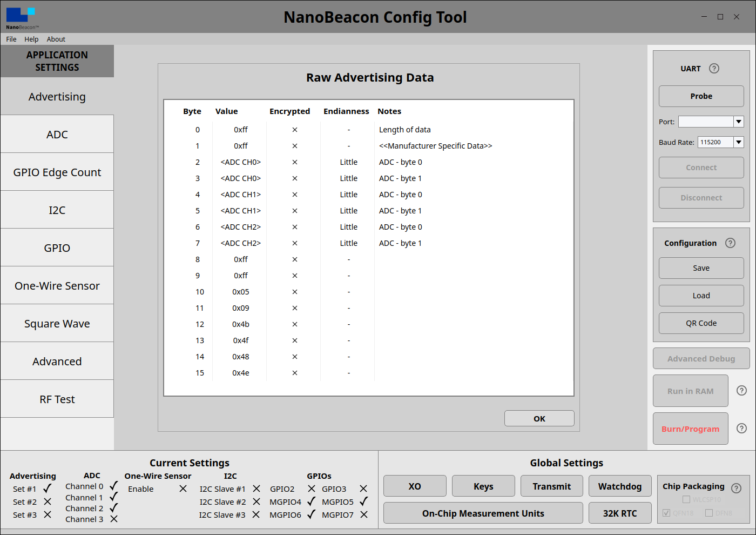The image size is (756, 535).
Task: Click the cross mark next to MGPIO7
Action: [364, 514]
